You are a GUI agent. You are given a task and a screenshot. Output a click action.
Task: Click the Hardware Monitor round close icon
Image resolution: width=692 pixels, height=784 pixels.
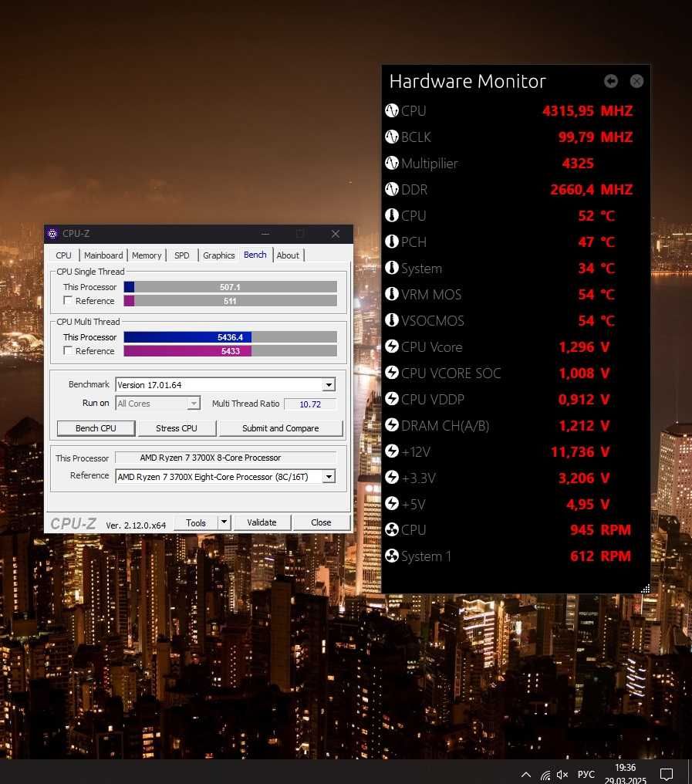[636, 81]
